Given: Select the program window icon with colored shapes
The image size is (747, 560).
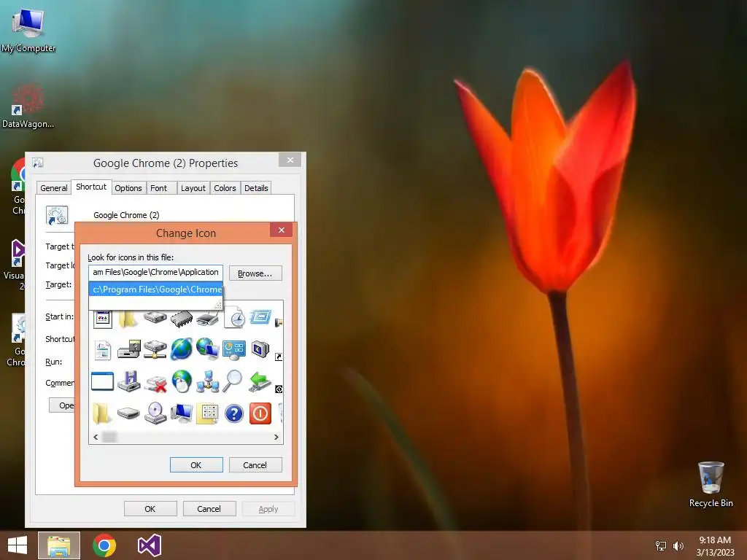Looking at the screenshot, I should click(102, 319).
